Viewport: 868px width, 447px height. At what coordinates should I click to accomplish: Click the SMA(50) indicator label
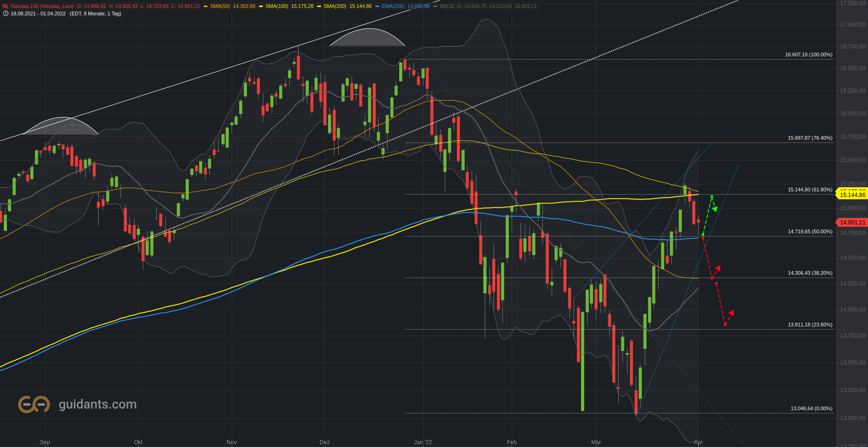click(220, 6)
